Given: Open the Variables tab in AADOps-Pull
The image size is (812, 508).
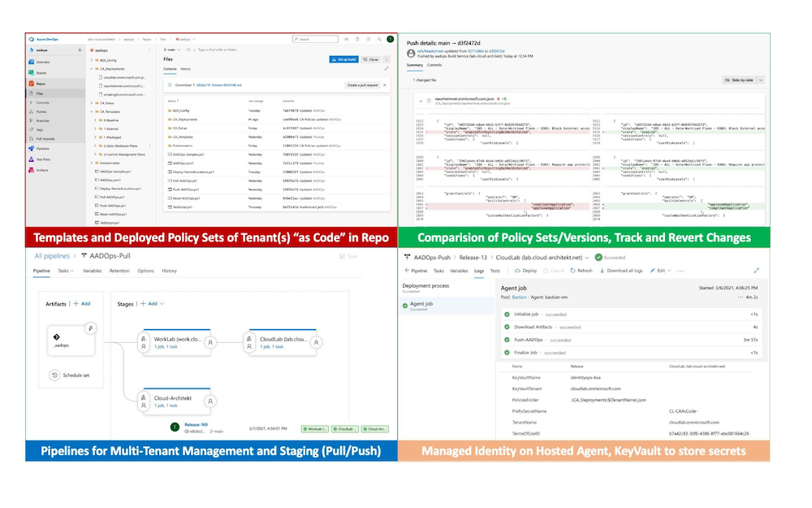Looking at the screenshot, I should (93, 271).
